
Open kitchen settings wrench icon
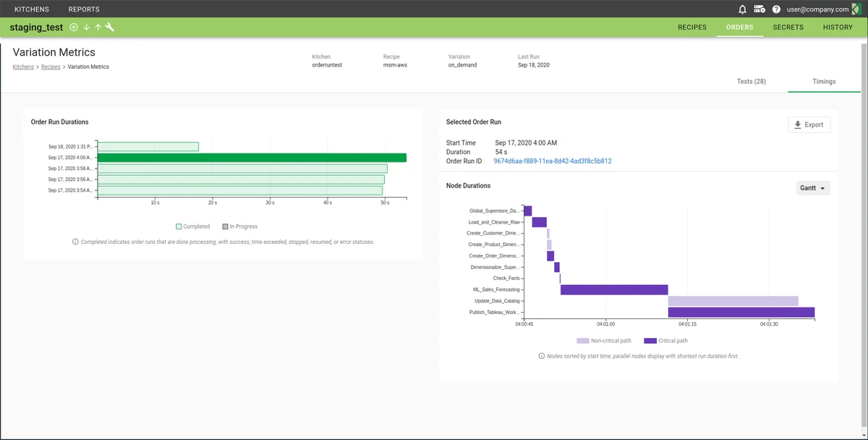point(110,27)
